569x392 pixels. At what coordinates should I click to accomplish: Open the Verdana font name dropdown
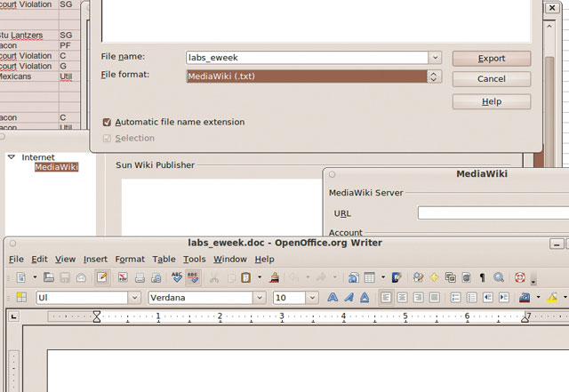click(260, 298)
